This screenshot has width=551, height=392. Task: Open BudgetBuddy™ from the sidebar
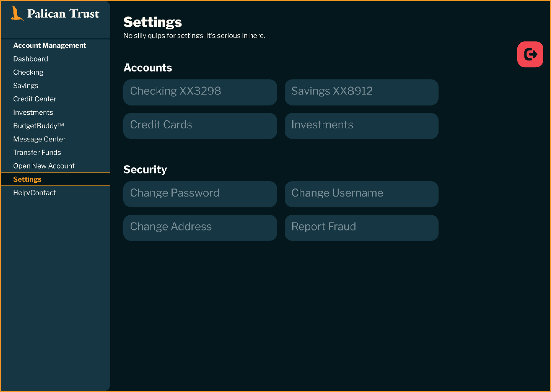click(38, 126)
